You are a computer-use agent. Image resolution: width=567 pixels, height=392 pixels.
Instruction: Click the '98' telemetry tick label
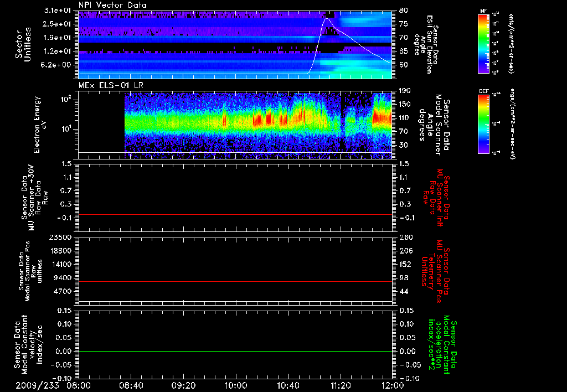404,278
